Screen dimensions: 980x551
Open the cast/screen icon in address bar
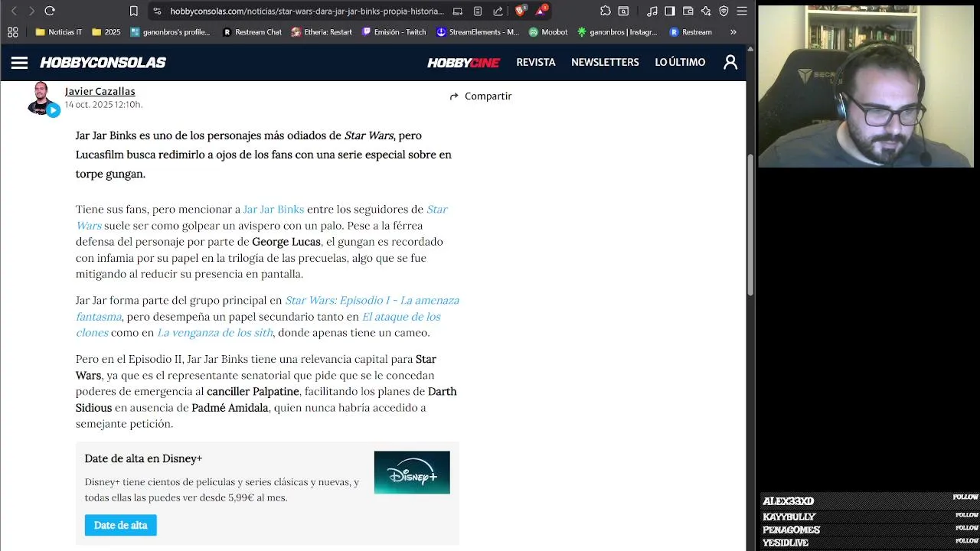(x=458, y=11)
